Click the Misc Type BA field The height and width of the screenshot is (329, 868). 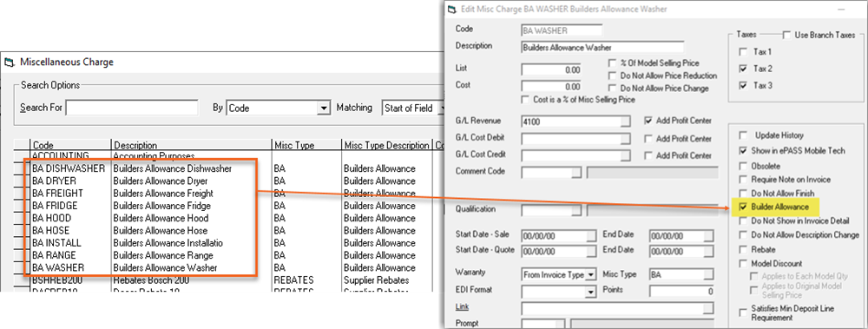[682, 274]
